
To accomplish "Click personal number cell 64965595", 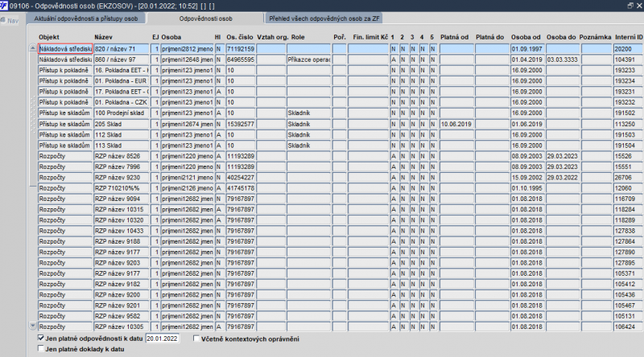I will pyautogui.click(x=240, y=59).
